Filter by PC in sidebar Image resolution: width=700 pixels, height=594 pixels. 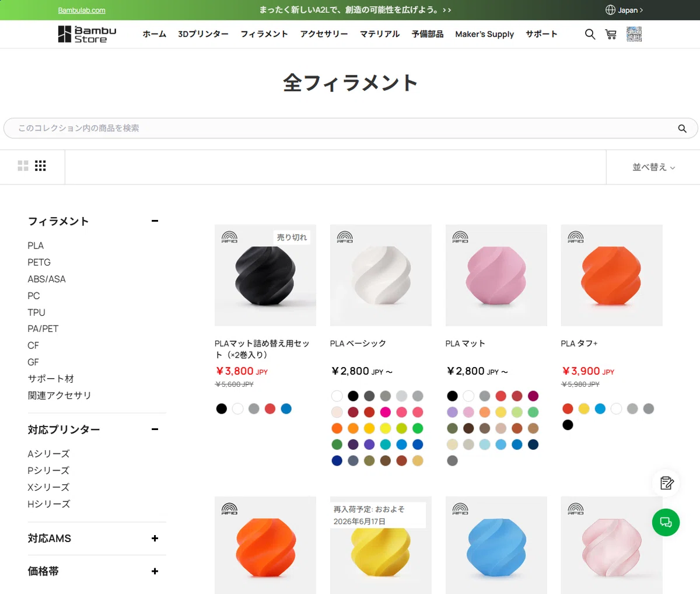pos(34,296)
